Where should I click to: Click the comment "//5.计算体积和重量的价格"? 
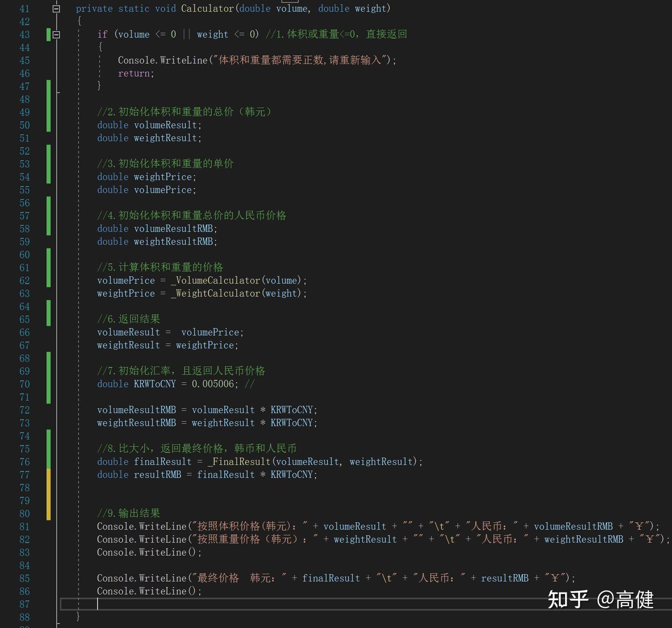click(x=160, y=267)
